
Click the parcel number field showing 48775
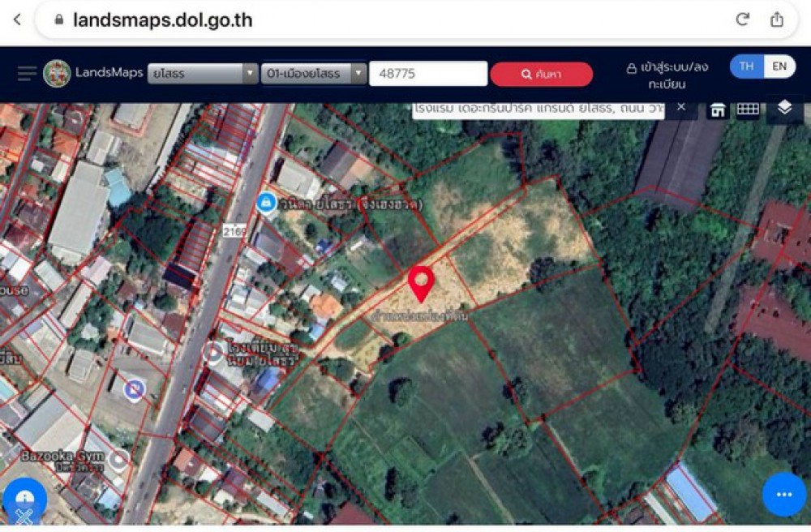coord(428,74)
